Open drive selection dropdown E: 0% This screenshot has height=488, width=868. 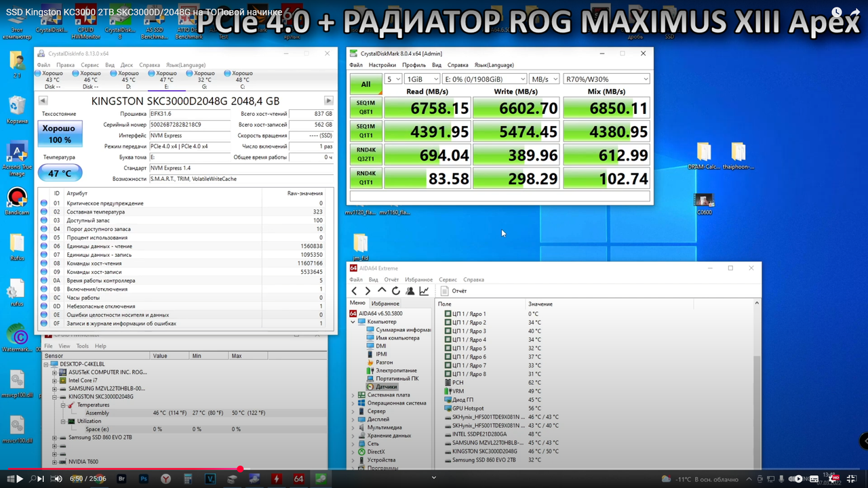pyautogui.click(x=484, y=79)
